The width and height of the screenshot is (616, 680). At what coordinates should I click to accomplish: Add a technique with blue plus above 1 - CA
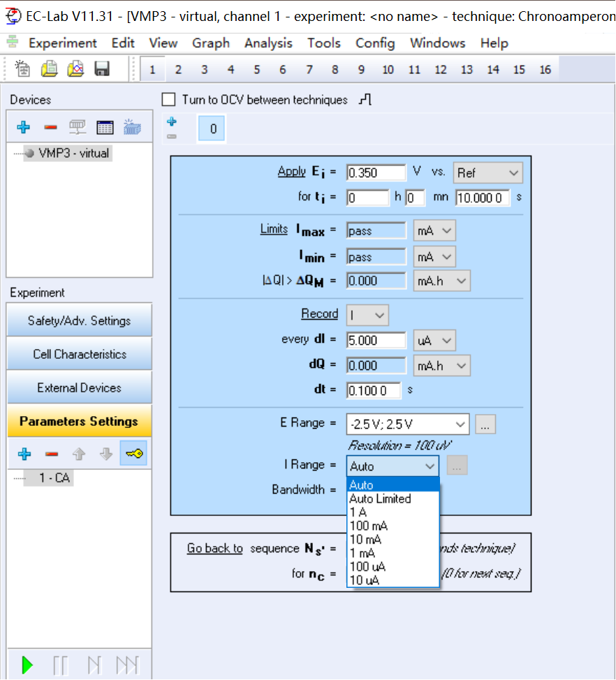(24, 454)
